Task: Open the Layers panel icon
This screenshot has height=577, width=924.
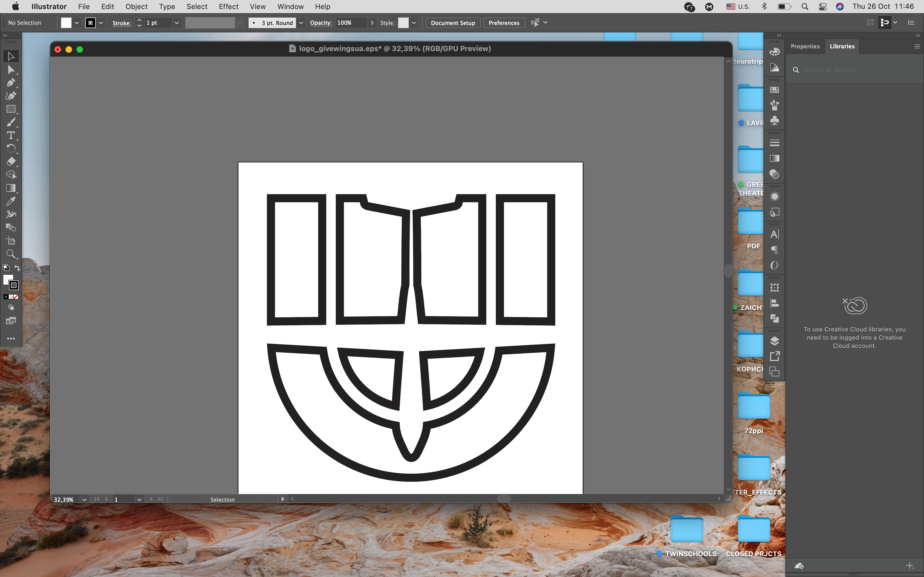Action: click(774, 340)
